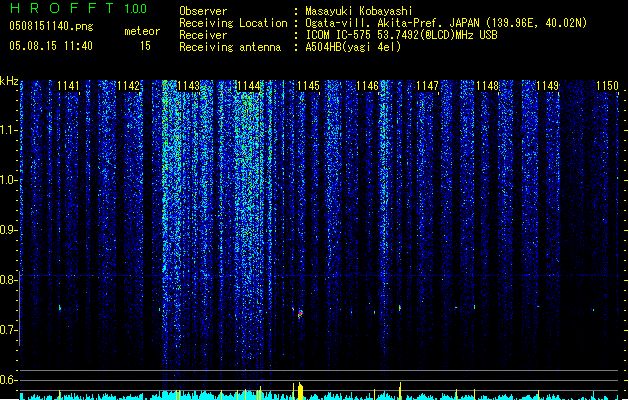The image size is (629, 400).
Task: Click the red meteor echo near 1145
Action: point(300,314)
